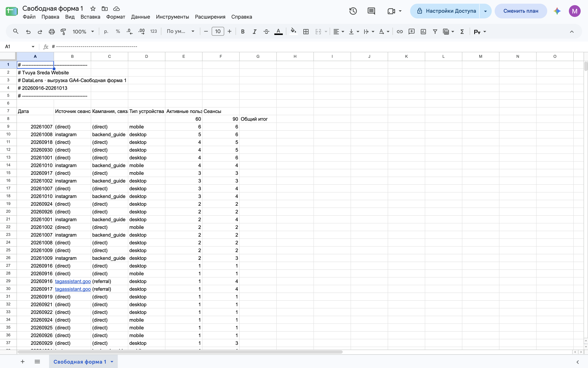Create a filter

point(435,32)
